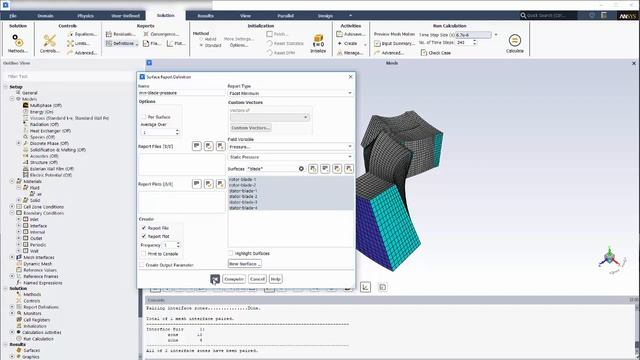Open report File option in ribbon

151,43
